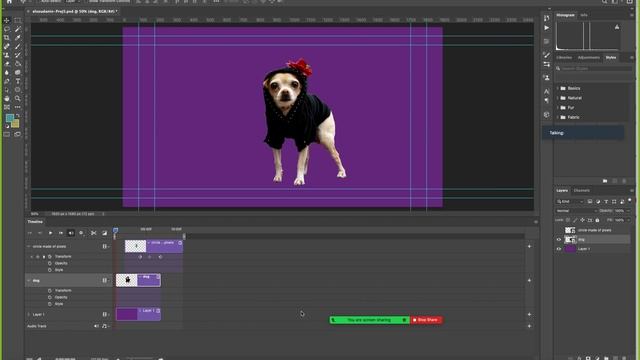Swap foreground and background colors
This screenshot has height=360, width=640.
coord(18,116)
